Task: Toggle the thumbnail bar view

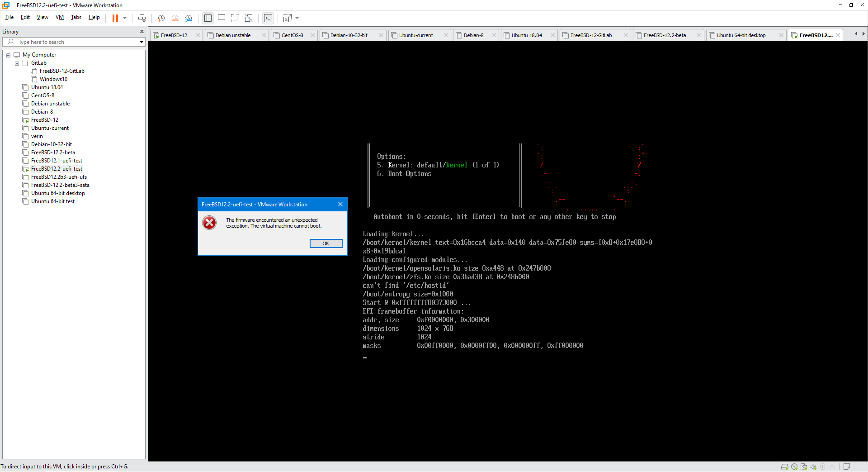Action: click(222, 18)
